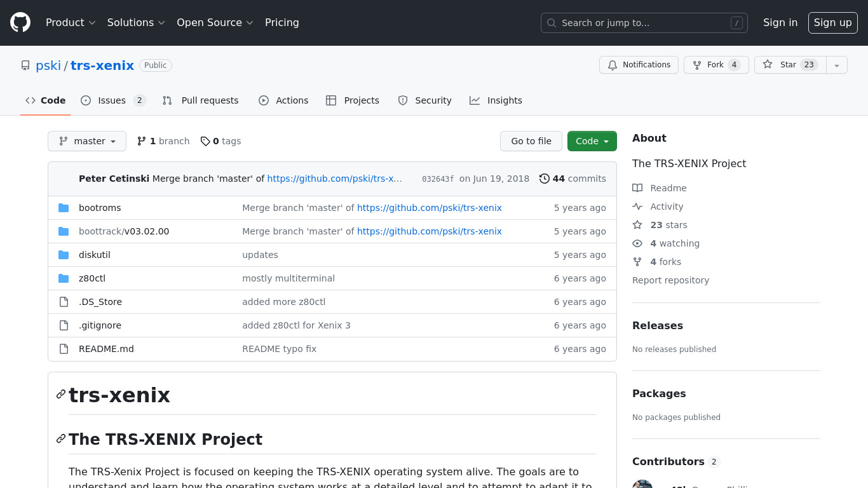
Task: Open the 'mostly multiterminal' commit message
Action: 288,278
